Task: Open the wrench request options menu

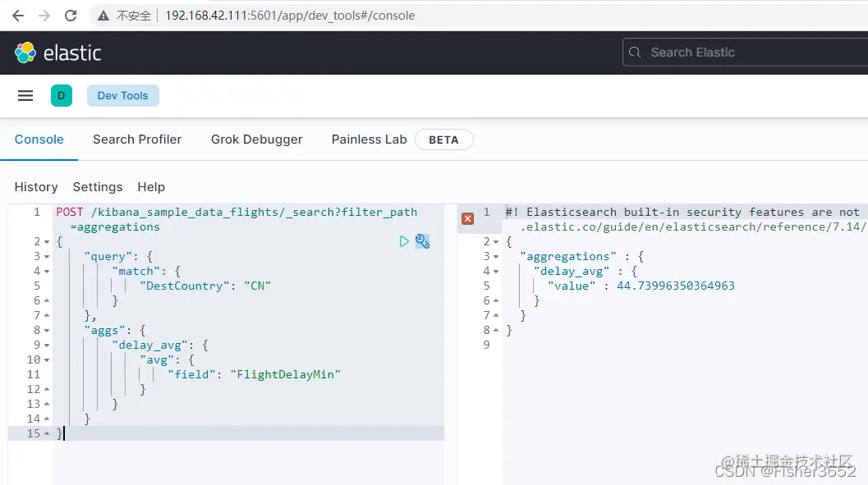Action: click(422, 241)
